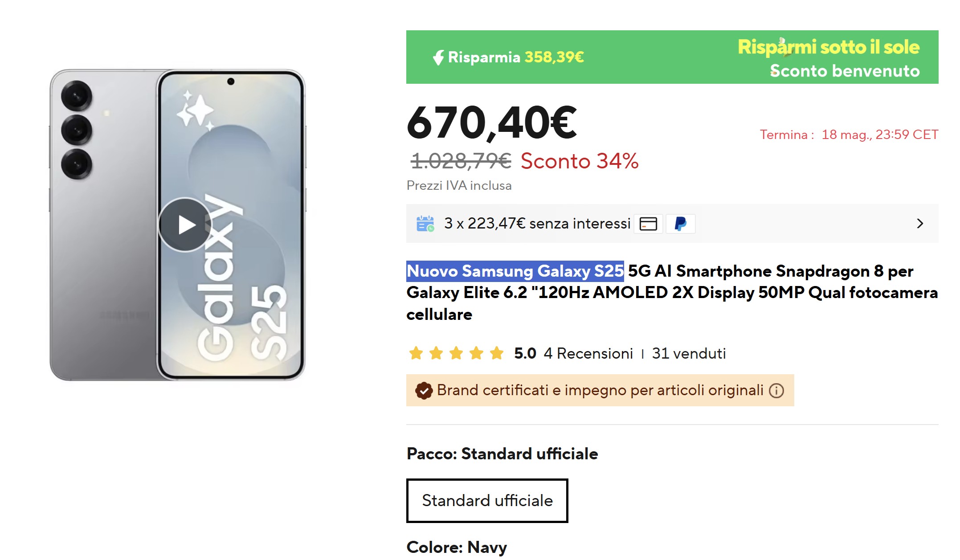Open the 4 Recensioni reviews link
Screen dimensions: 960x560
pos(588,353)
